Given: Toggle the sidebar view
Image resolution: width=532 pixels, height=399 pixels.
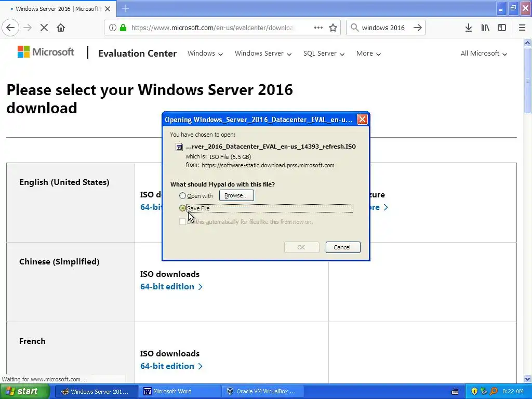Looking at the screenshot, I should [502, 28].
